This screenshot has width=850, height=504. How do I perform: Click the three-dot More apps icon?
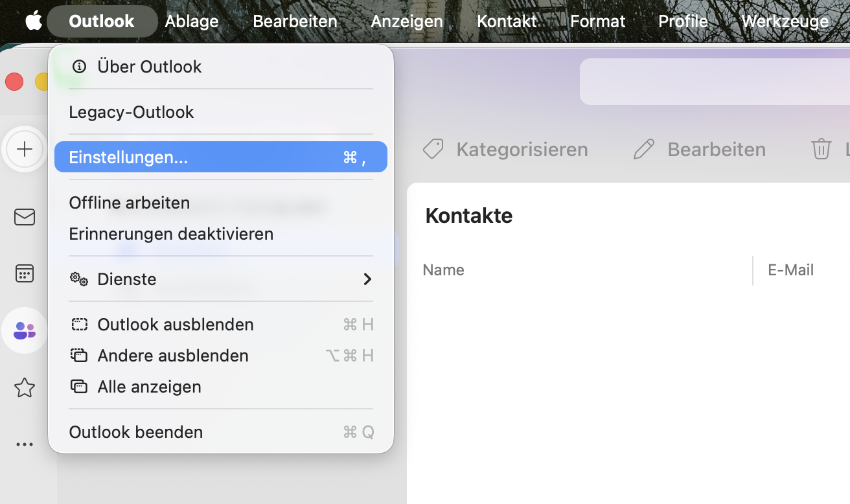(x=25, y=444)
